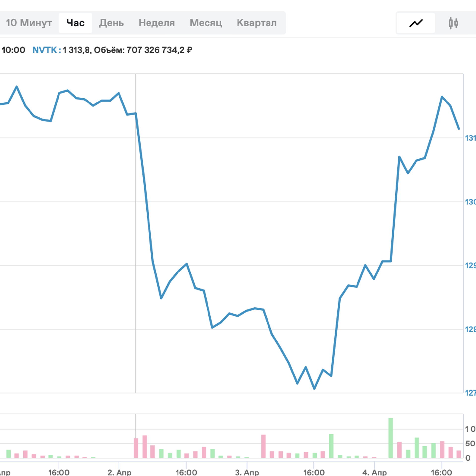The image size is (476, 476).
Task: Choose the Месяц timeframe
Action: tap(206, 23)
